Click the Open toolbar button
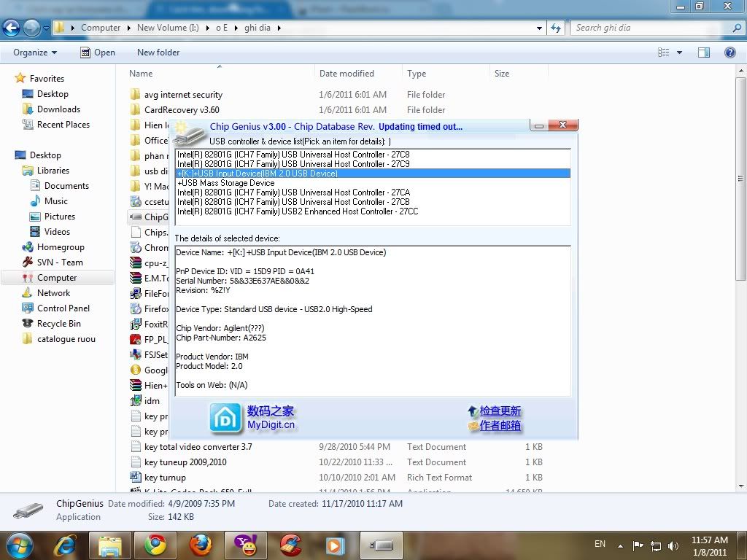Screen dimensions: 747x560 coord(98,52)
